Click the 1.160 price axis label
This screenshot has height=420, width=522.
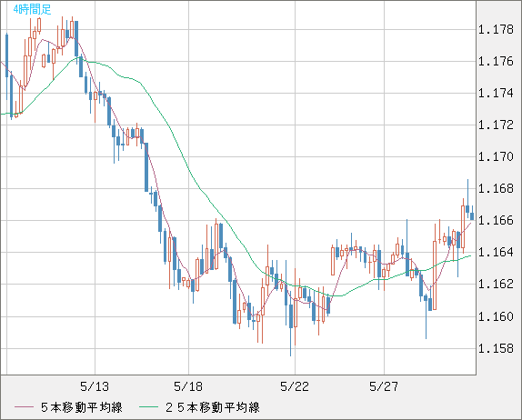tap(496, 316)
